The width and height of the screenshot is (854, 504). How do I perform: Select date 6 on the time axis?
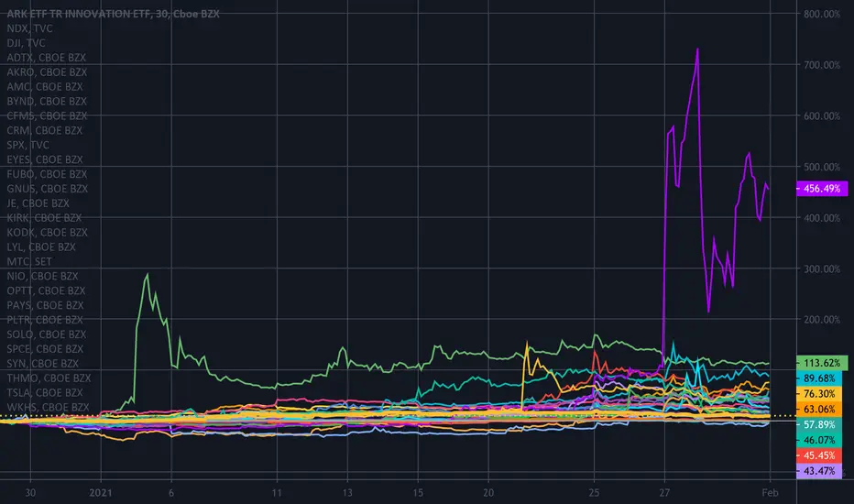[x=171, y=493]
